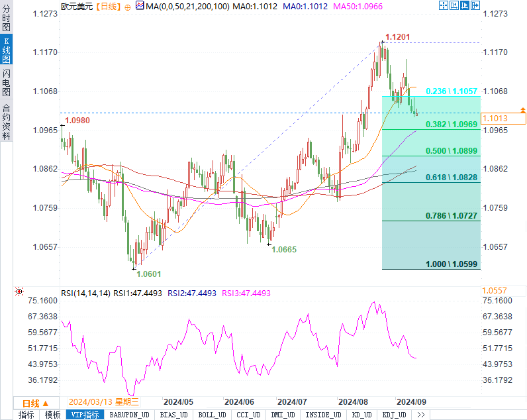This screenshot has width=527, height=420.
Task: Open the 模板 tab at the bottom
Action: (53, 415)
